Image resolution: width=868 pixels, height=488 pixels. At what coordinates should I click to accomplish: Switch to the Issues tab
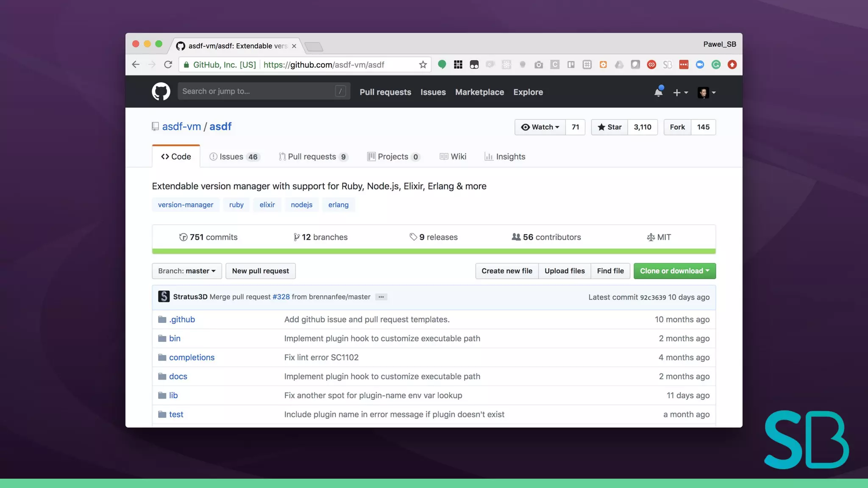[234, 157]
